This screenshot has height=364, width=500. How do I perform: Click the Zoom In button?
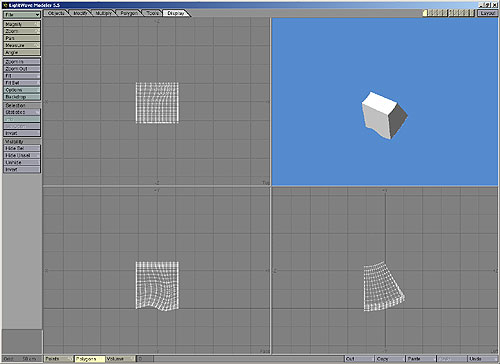point(22,62)
